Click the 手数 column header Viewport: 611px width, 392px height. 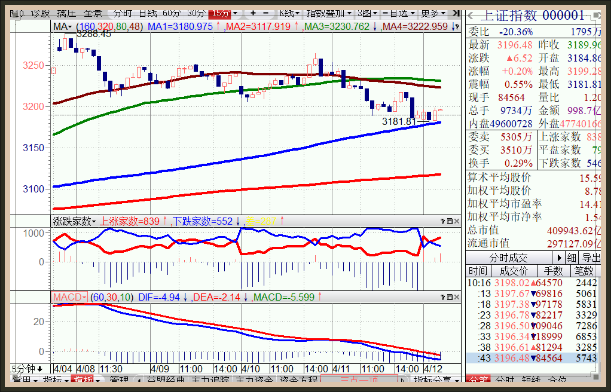coord(553,270)
